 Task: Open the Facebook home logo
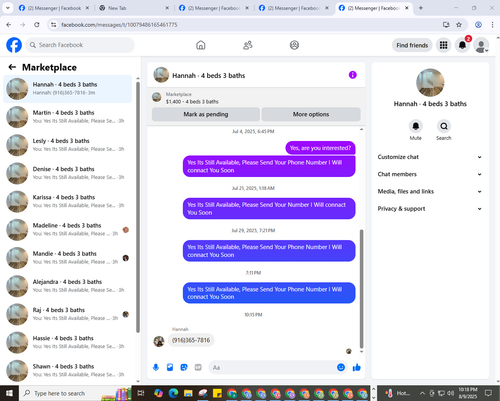coord(14,45)
